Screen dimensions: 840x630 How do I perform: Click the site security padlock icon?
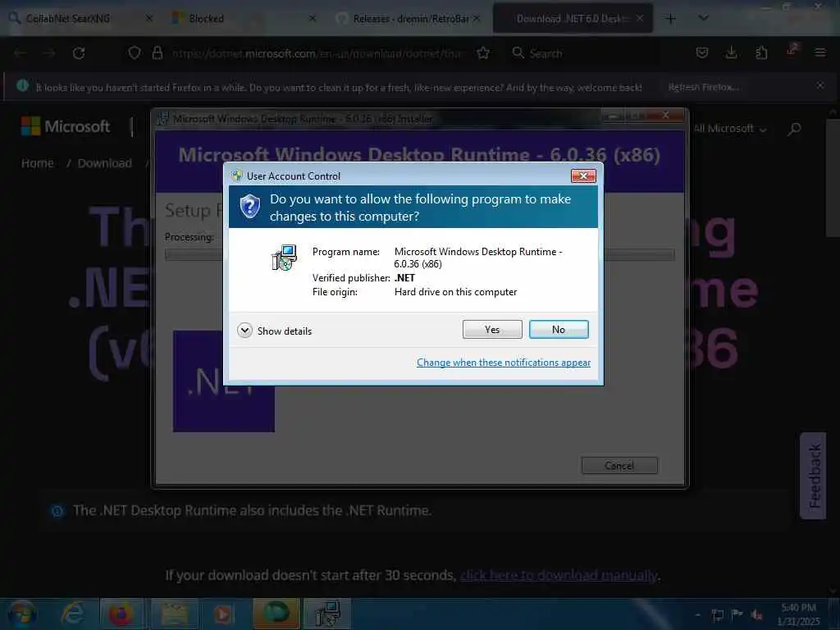(157, 53)
